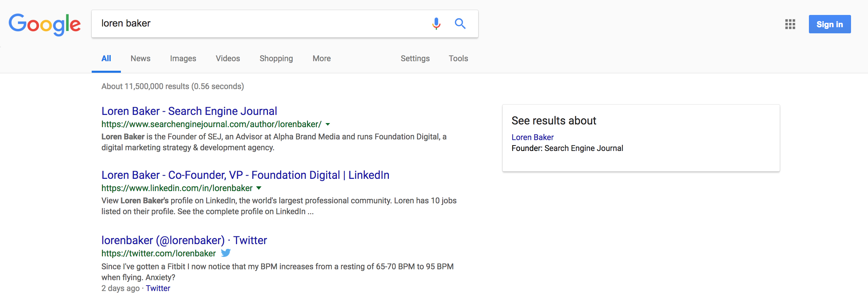This screenshot has height=306, width=868.
Task: Open search Tools options
Action: pos(458,58)
